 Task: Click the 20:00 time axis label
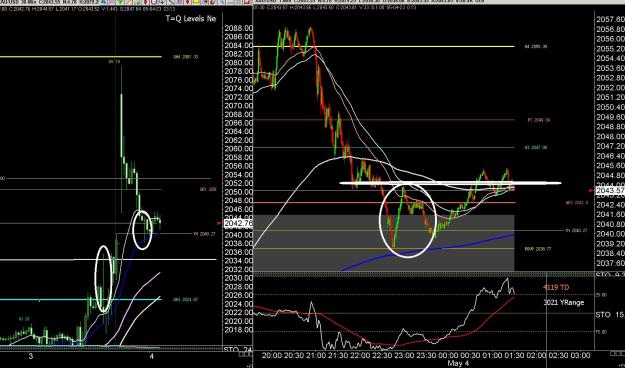coord(271,355)
